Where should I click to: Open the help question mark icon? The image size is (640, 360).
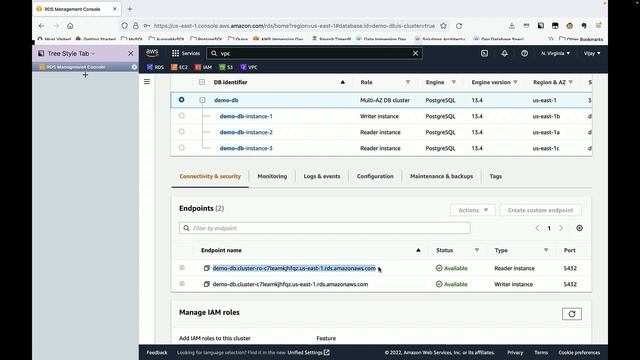(x=524, y=53)
